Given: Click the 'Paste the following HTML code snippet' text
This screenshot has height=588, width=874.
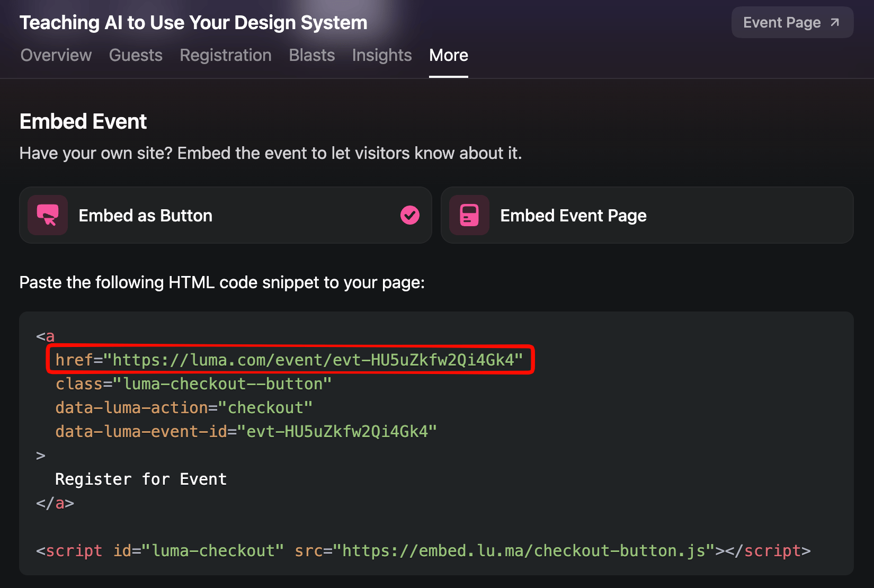Looking at the screenshot, I should (x=222, y=282).
